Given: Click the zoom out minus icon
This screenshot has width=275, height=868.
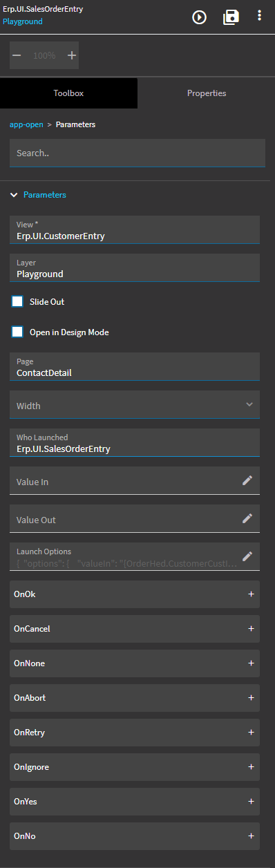Looking at the screenshot, I should pyautogui.click(x=17, y=55).
